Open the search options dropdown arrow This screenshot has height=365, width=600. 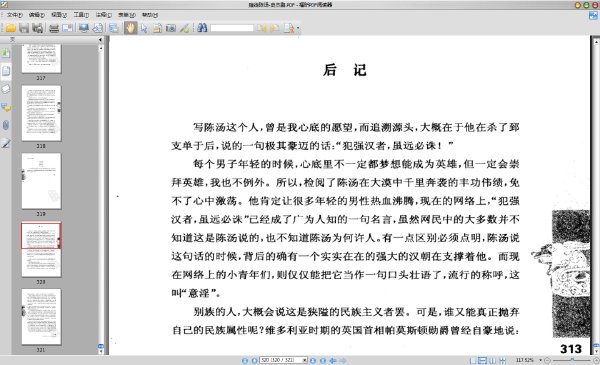(x=298, y=28)
